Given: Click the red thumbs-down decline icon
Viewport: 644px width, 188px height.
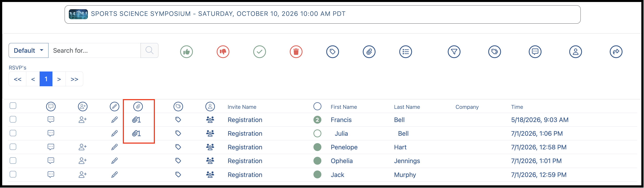Looking at the screenshot, I should [223, 52].
